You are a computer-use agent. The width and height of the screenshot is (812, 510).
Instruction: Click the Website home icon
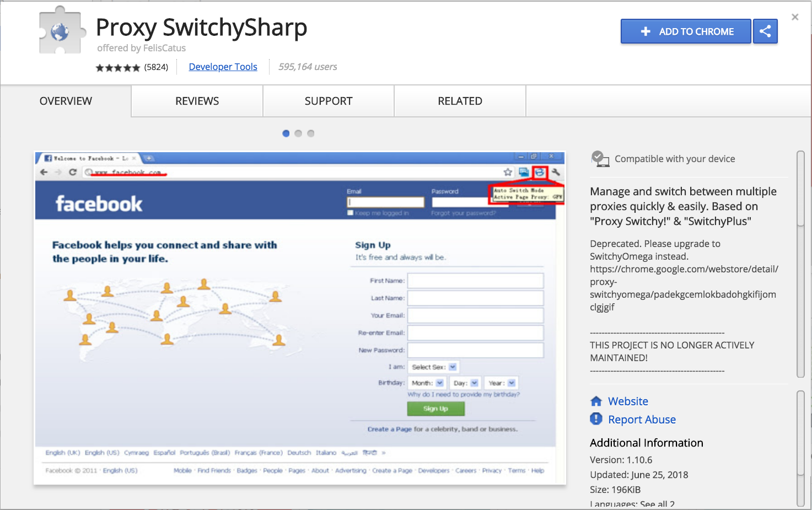pyautogui.click(x=596, y=401)
